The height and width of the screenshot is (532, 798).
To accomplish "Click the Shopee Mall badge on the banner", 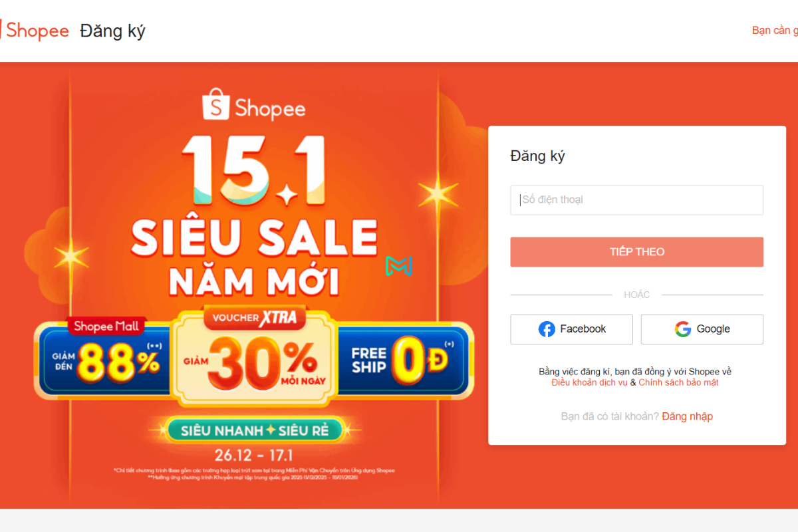I will [x=106, y=325].
